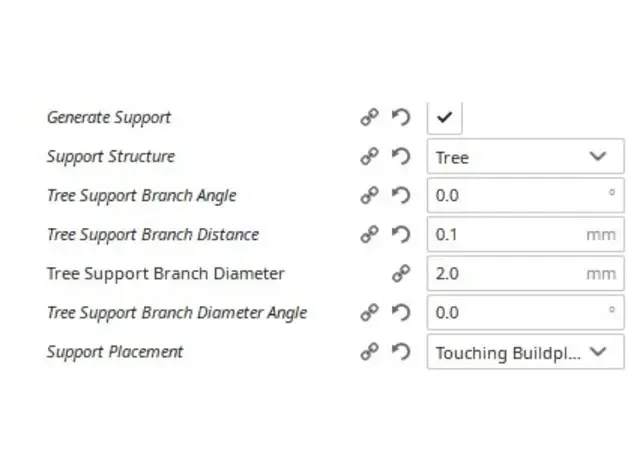Click link icon beside Support Structure
The height and width of the screenshot is (472, 628).
click(370, 156)
